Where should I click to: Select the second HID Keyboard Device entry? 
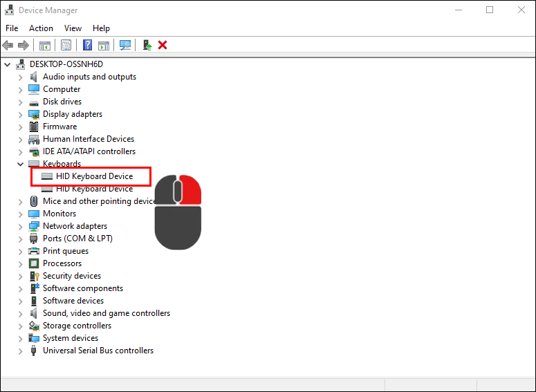click(x=94, y=189)
